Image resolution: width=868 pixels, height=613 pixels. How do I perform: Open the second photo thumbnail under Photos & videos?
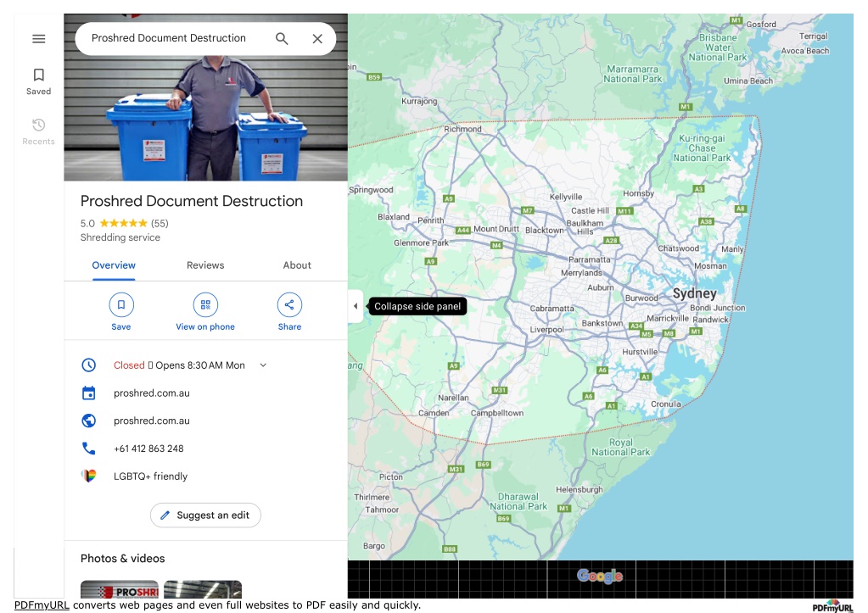pos(203,590)
